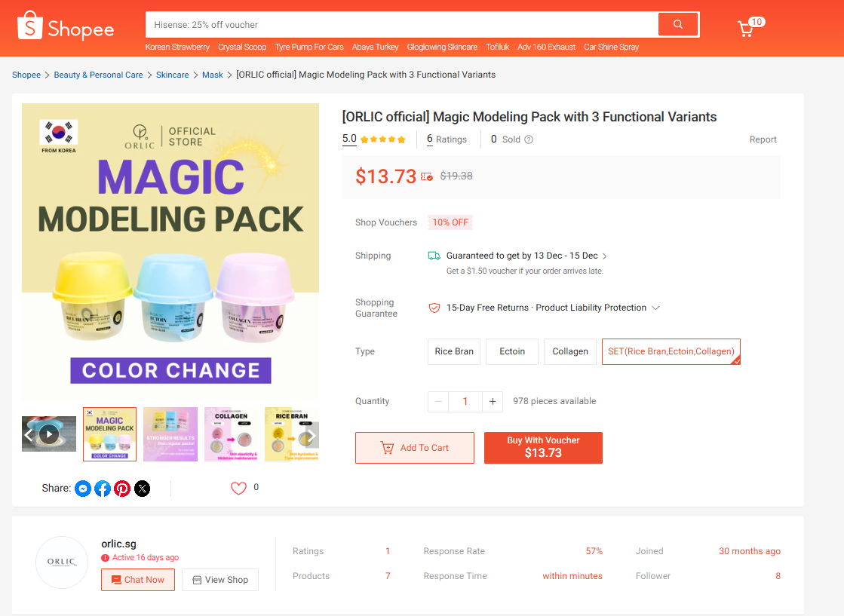Click Buy With Voucher button
The image size is (844, 616).
point(543,447)
